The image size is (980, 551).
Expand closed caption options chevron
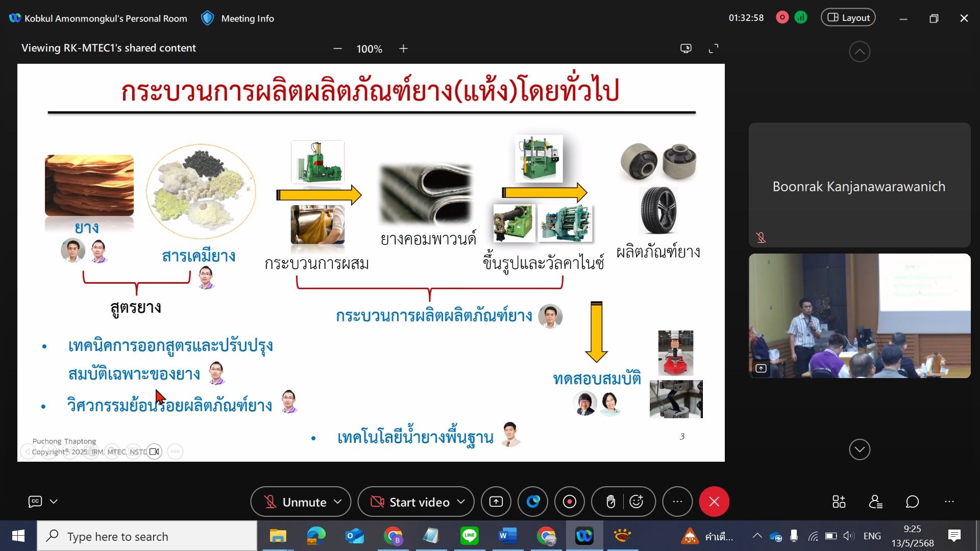[x=54, y=502]
